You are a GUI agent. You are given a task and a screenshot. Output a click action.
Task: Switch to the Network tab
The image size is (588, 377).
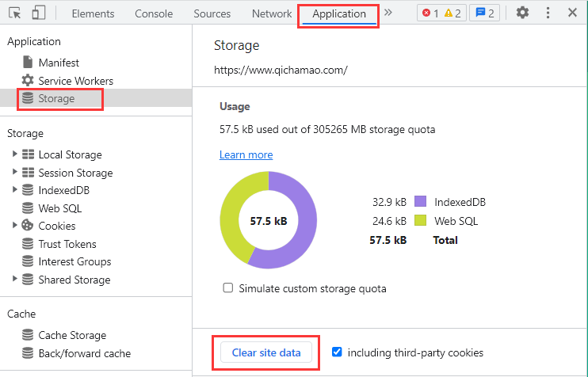click(x=272, y=13)
